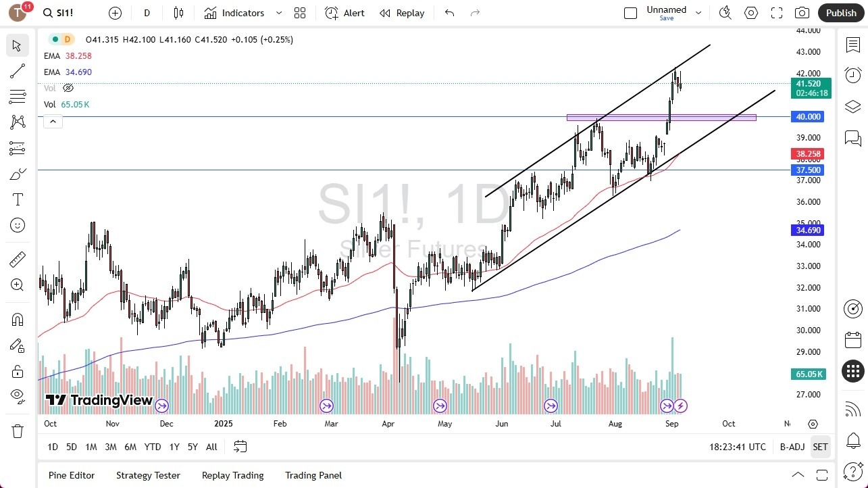Hide all drawings using the eye icon

pos(17,395)
